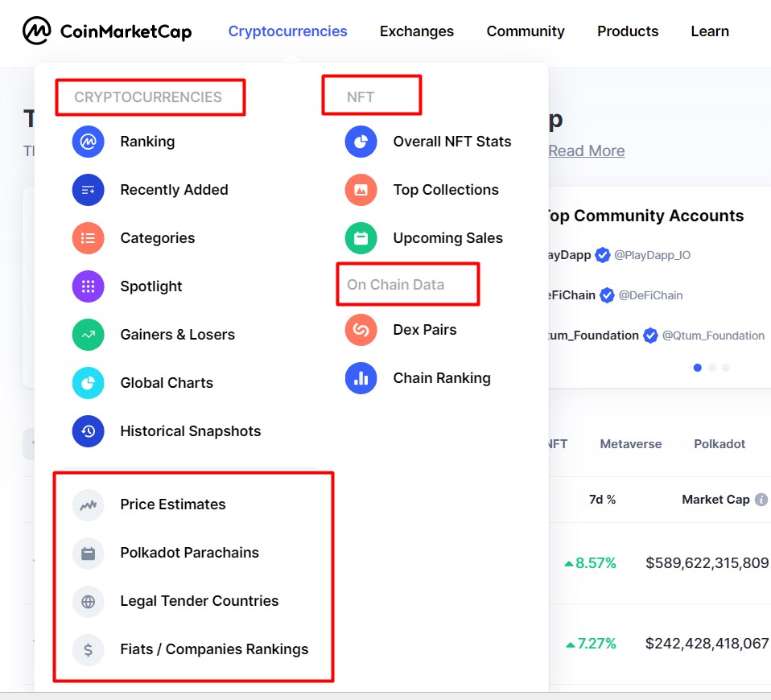This screenshot has height=700, width=771.
Task: Sort by the 7d % column
Action: pos(602,500)
